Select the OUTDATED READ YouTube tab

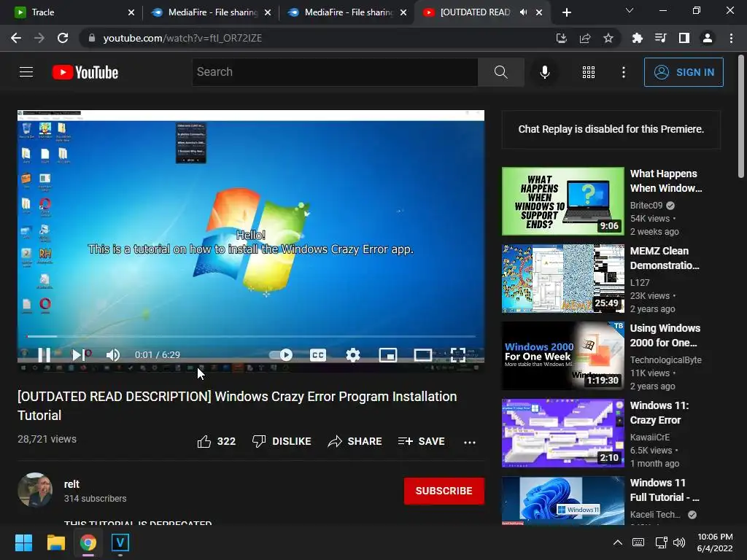click(x=476, y=12)
